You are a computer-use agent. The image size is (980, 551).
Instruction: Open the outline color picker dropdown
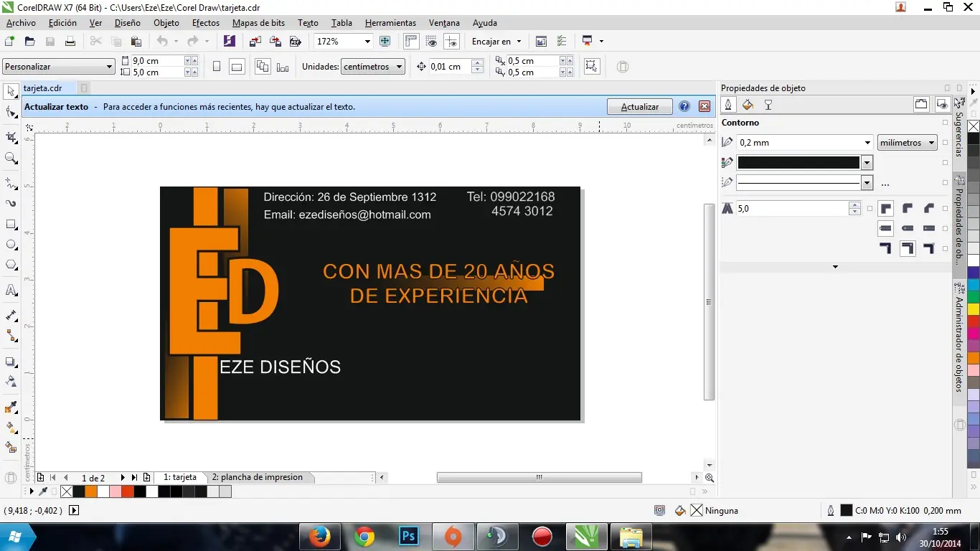[x=867, y=163]
